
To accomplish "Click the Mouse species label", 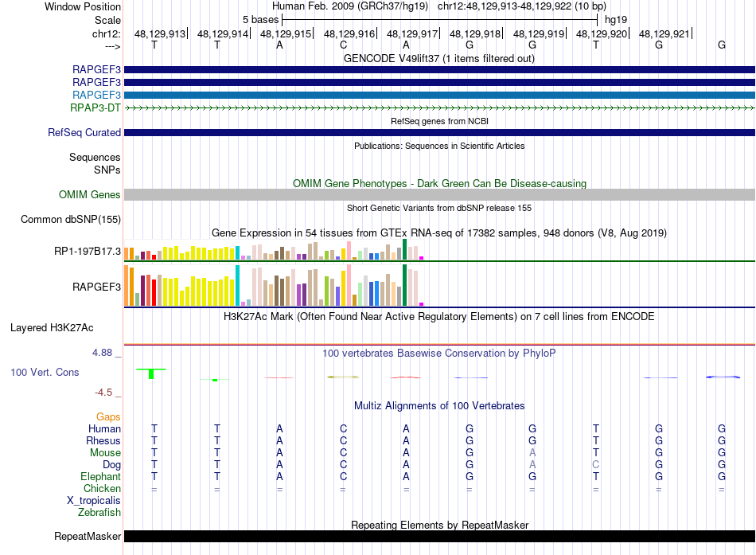I will 105,453.
